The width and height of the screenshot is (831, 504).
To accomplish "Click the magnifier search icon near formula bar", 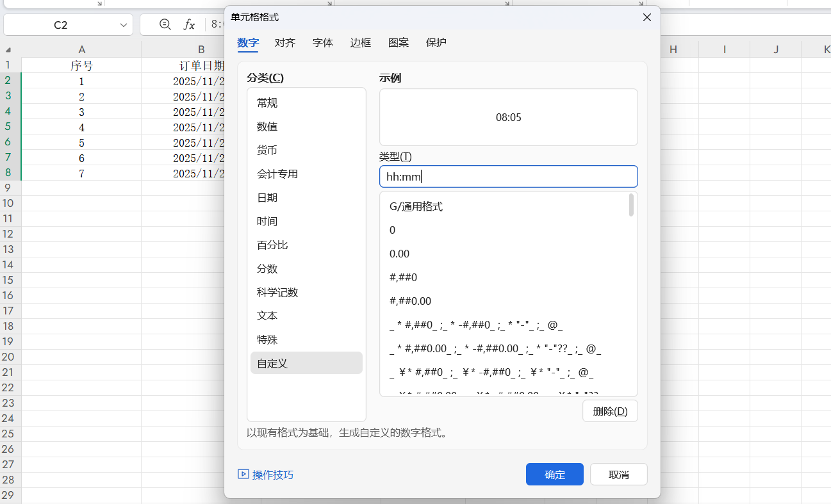I will tap(165, 24).
